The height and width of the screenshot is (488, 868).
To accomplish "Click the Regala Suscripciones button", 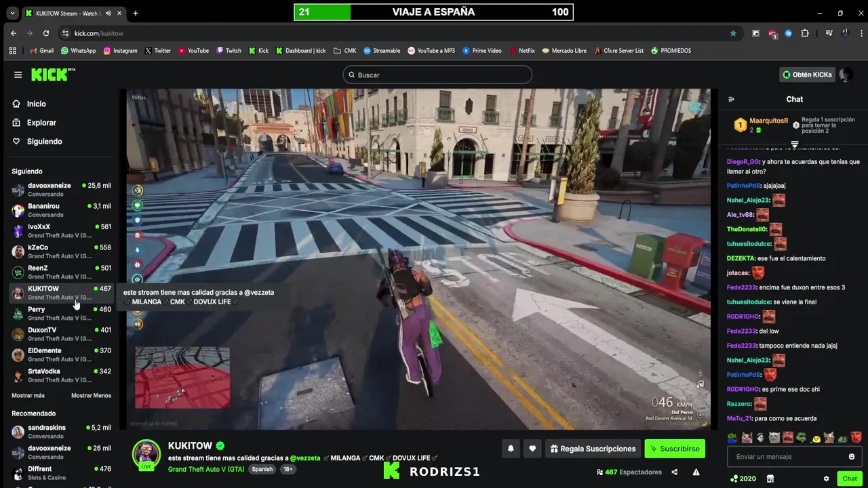I will (x=593, y=449).
